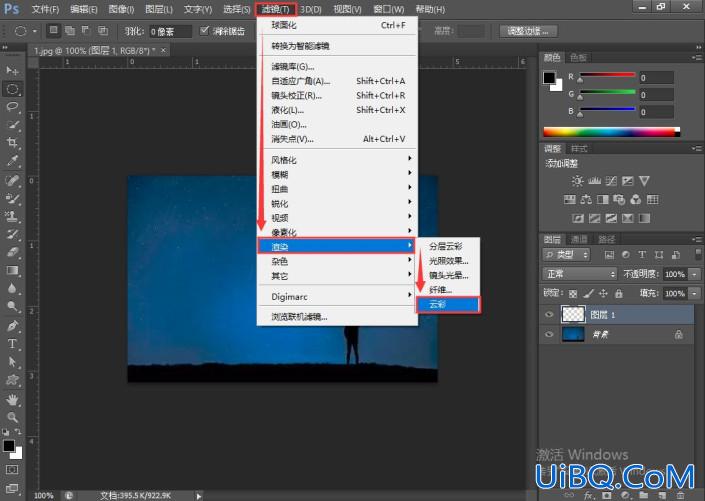This screenshot has width=705, height=501.
Task: Choose 转换为智能滤镜 entry
Action: (x=337, y=46)
